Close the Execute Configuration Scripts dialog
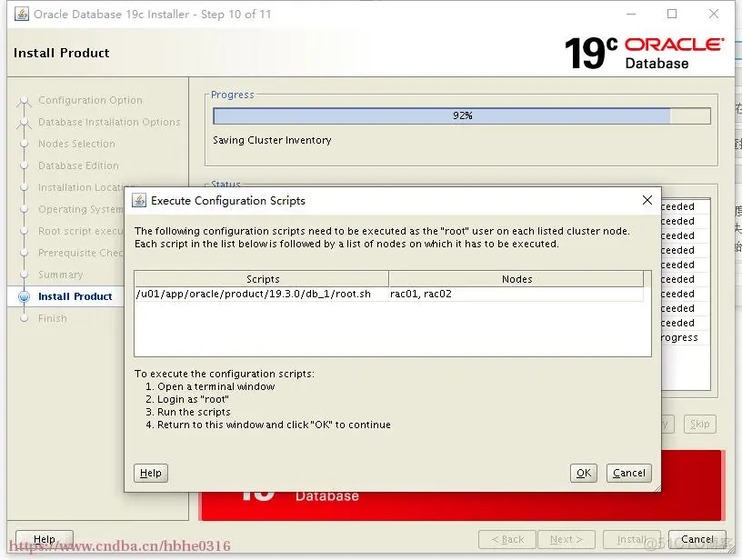Image resolution: width=742 pixels, height=560 pixels. [x=647, y=200]
